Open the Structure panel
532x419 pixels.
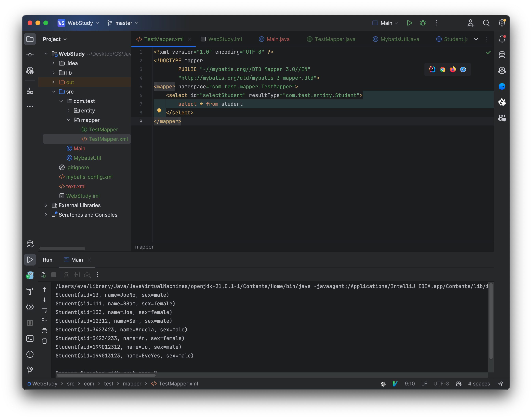30,91
